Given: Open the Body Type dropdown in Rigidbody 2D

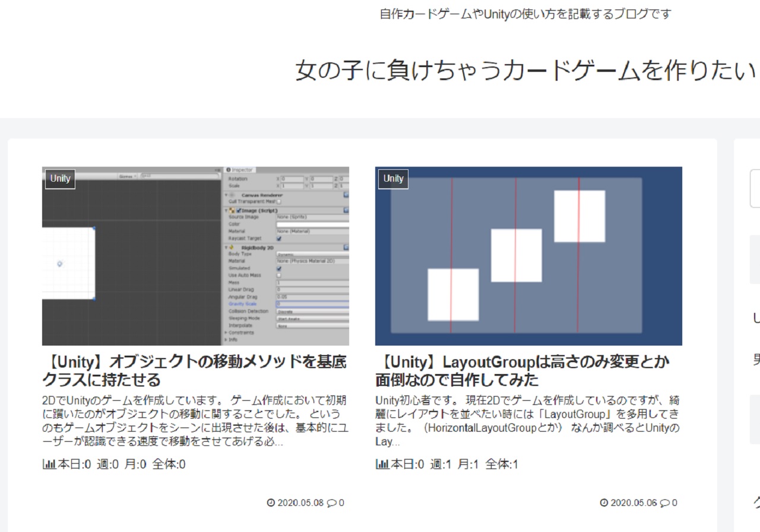Looking at the screenshot, I should pos(312,254).
